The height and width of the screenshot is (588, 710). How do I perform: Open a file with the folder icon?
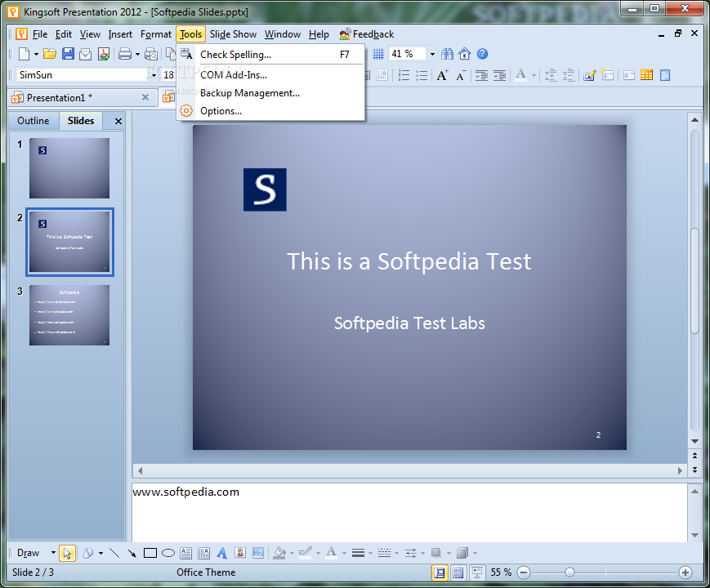tap(50, 54)
